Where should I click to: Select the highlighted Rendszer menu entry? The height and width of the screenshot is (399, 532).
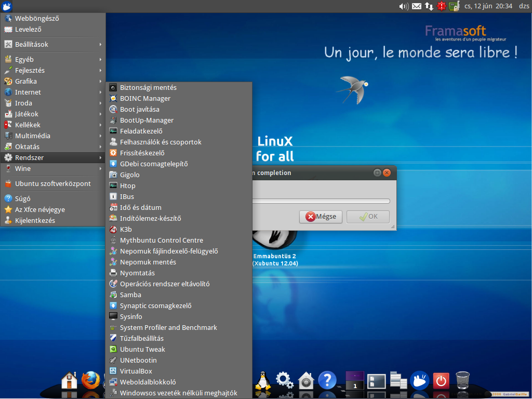click(53, 157)
